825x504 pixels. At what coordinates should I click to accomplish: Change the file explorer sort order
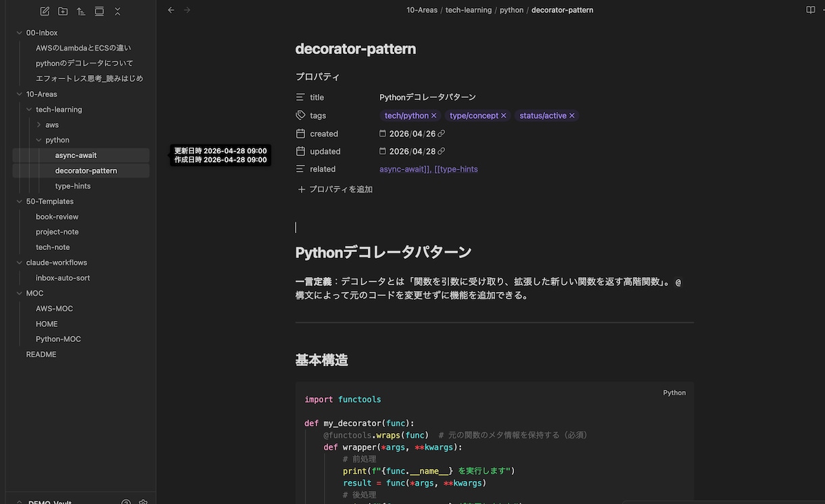coord(81,11)
